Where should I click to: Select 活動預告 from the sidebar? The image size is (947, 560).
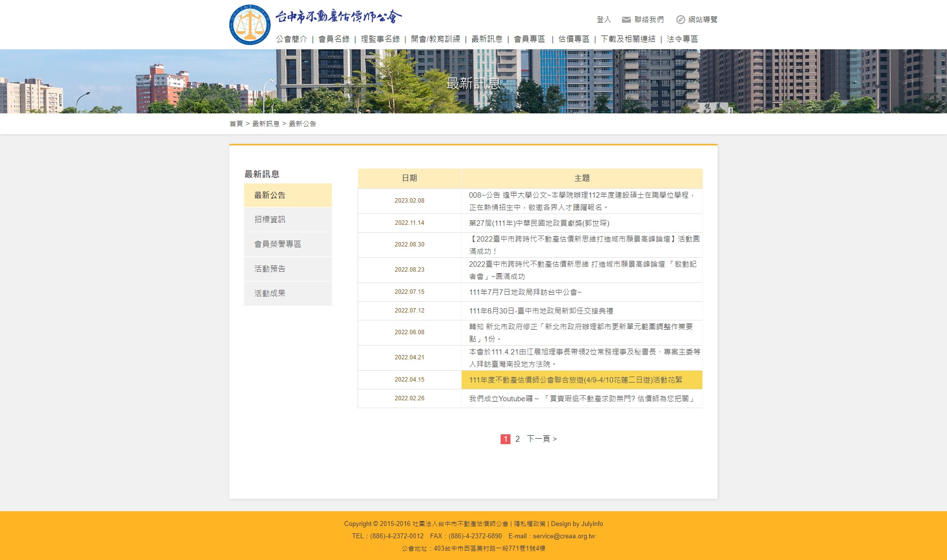point(268,268)
